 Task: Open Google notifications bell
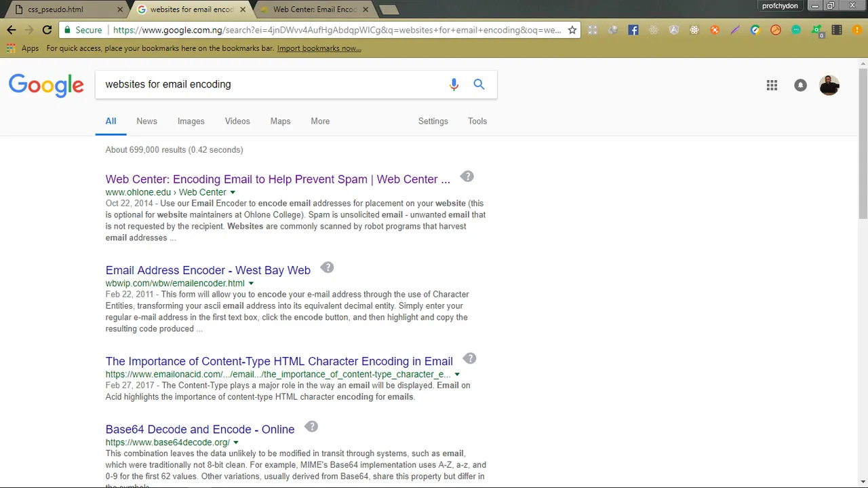click(801, 85)
